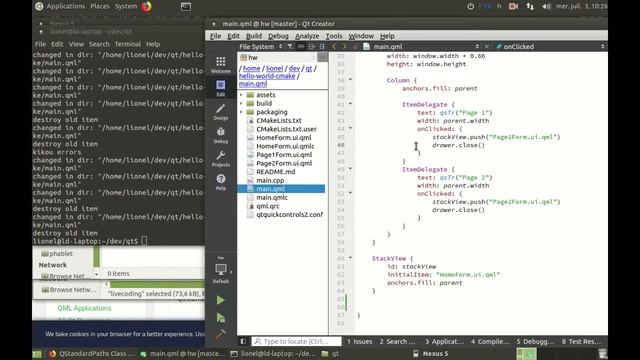640x360 pixels.
Task: Switch to Edit mode in sidebar
Action: coord(221,88)
